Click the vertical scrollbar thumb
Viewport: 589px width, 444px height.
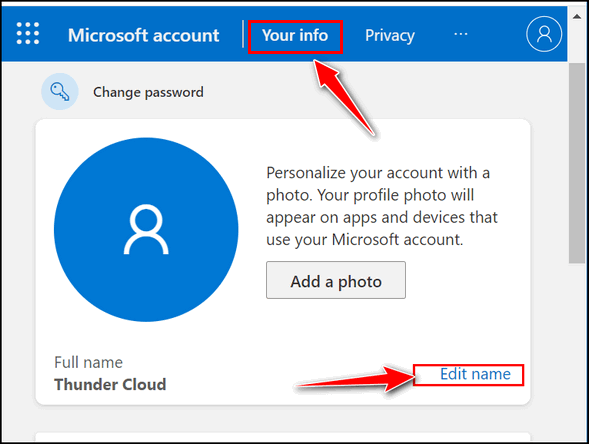(x=577, y=163)
